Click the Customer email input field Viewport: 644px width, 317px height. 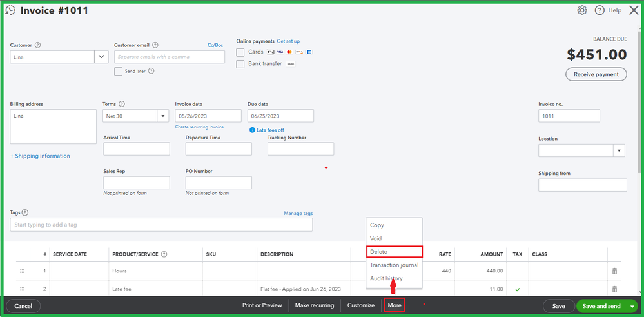(x=169, y=57)
